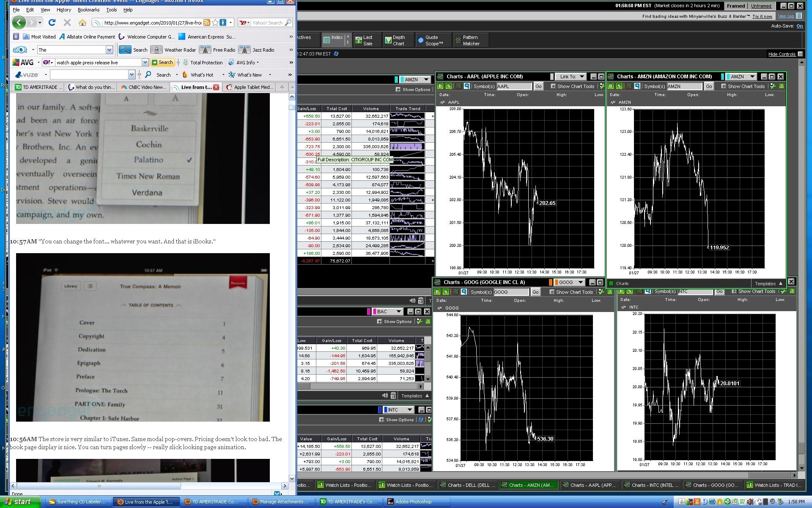Viewport: 812px width, 508px height.
Task: Click Go button in AAPL chart
Action: pyautogui.click(x=538, y=86)
